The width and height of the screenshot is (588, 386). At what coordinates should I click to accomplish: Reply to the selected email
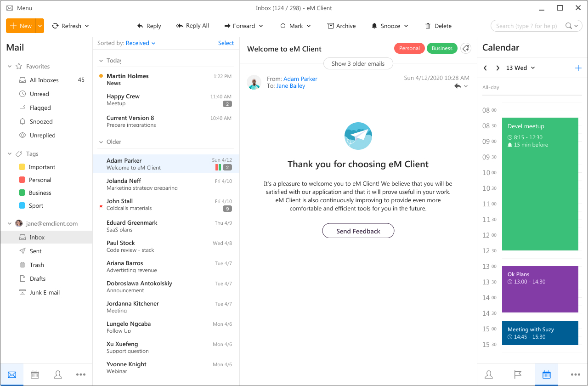149,26
